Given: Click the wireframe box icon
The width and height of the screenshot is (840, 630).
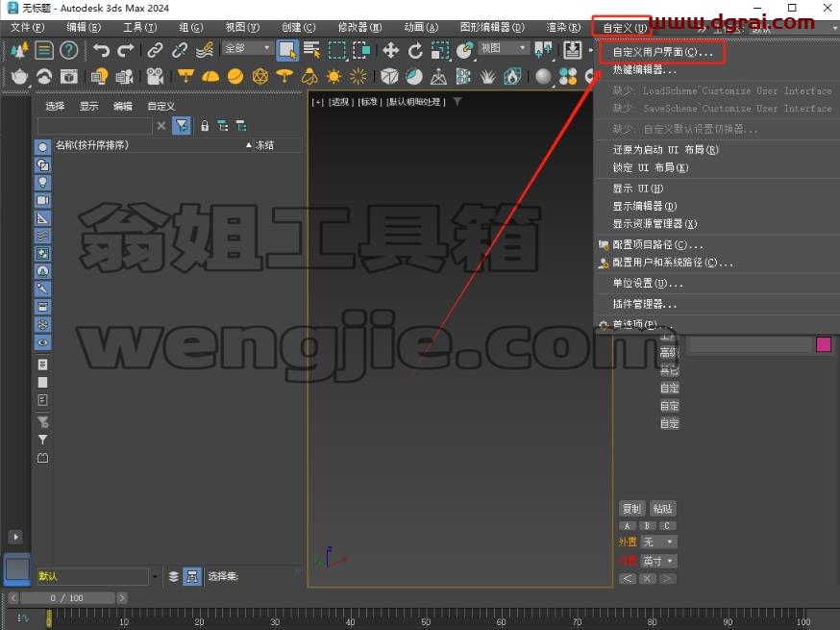Looking at the screenshot, I should (x=389, y=77).
